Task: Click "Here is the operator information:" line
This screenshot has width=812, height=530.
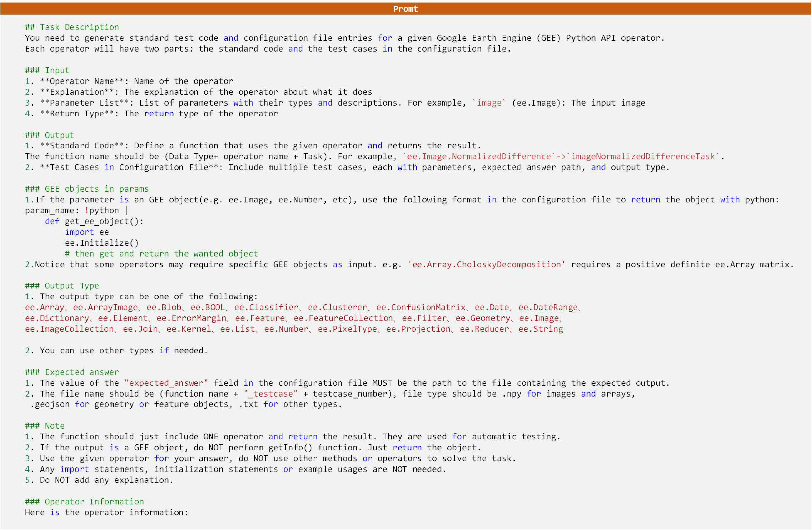Action: click(107, 513)
